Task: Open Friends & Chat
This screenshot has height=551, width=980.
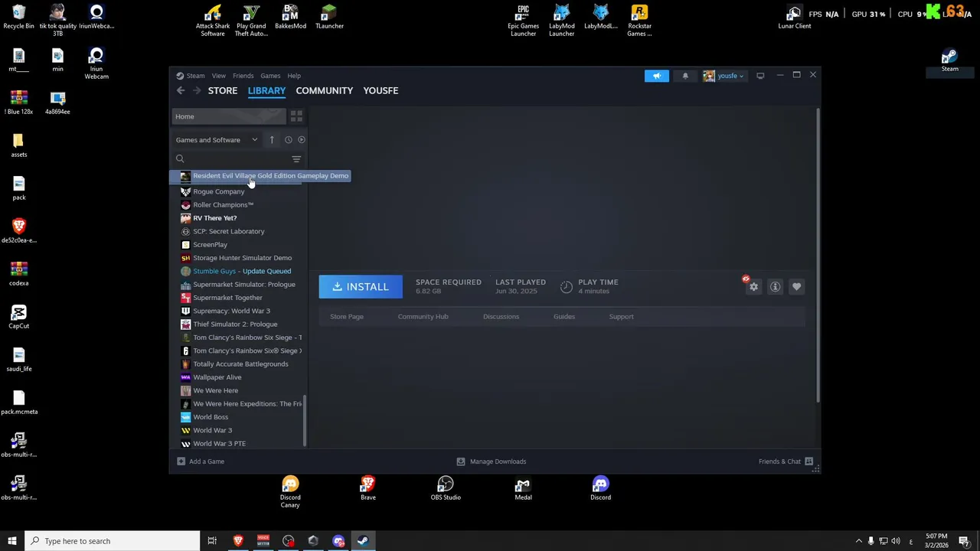Action: 786,461
